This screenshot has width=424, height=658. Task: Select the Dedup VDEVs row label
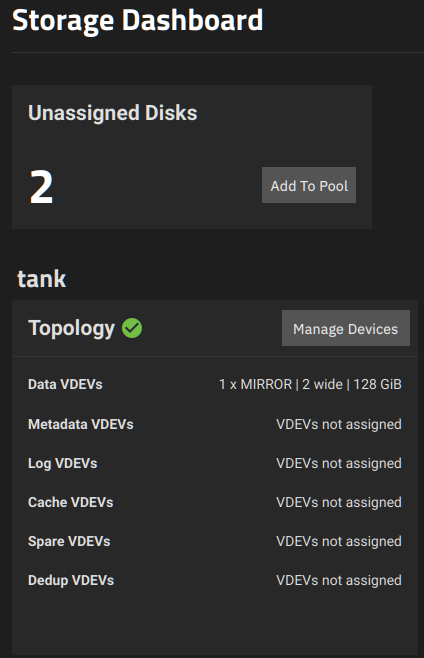pos(71,580)
